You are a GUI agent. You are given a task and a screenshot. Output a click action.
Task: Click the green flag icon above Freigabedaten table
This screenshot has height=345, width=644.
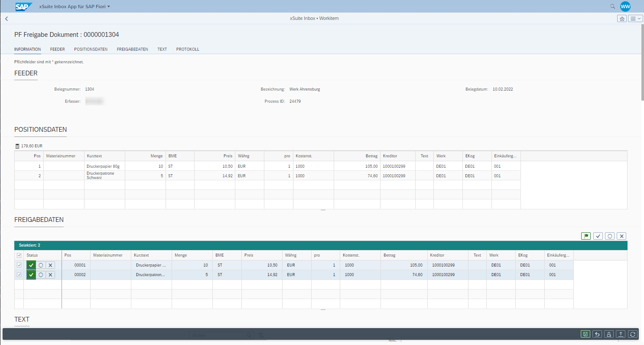coord(586,236)
